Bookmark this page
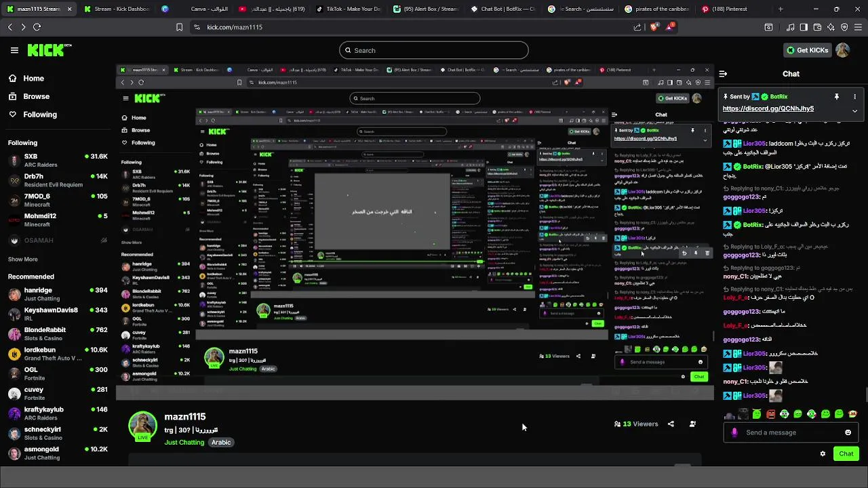The height and width of the screenshot is (488, 868). (x=179, y=27)
